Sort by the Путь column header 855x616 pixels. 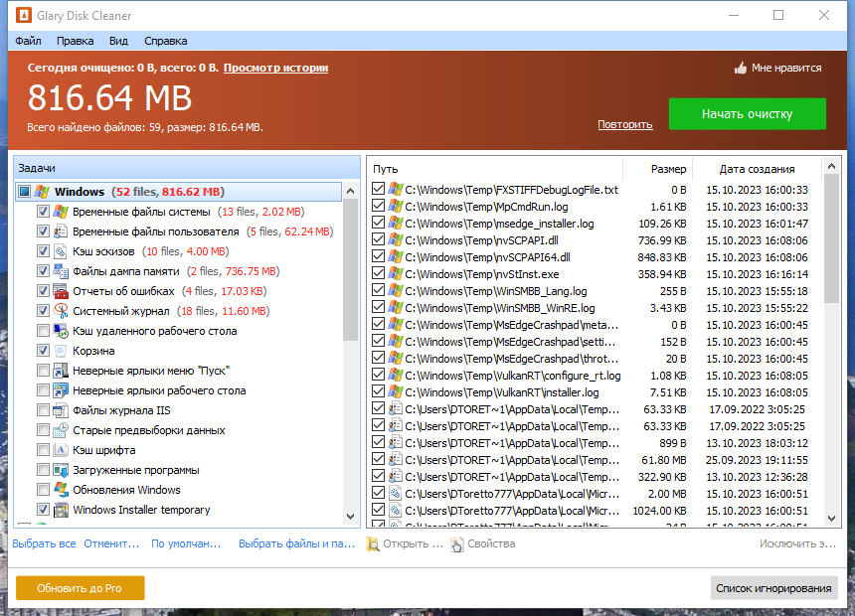[x=494, y=169]
